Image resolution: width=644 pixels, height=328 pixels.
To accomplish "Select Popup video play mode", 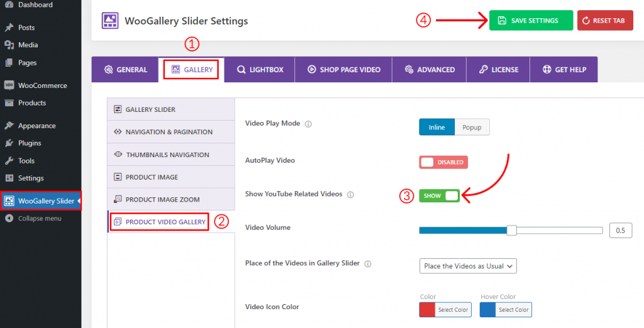I will [x=472, y=128].
